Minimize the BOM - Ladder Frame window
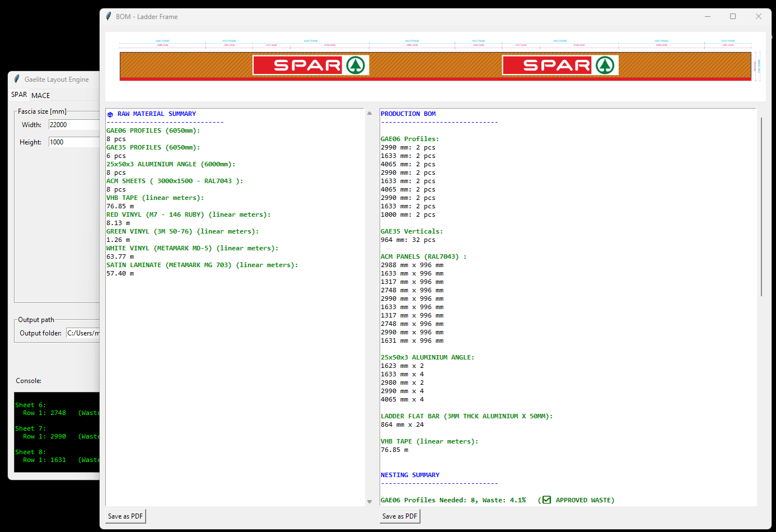The width and height of the screenshot is (776, 532). (708, 16)
